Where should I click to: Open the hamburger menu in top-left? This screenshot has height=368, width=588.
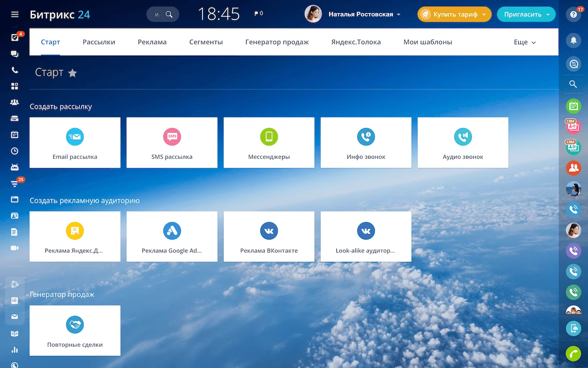pyautogui.click(x=15, y=14)
